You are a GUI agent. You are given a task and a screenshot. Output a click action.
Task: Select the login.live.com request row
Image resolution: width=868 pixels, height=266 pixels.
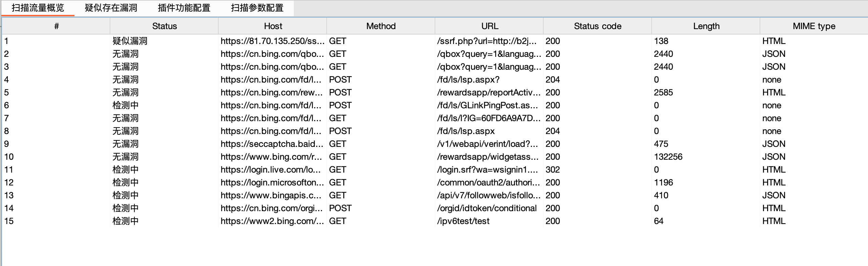click(270, 170)
